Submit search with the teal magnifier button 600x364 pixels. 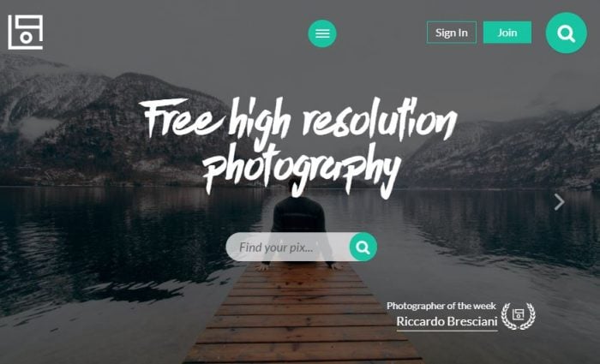coord(363,247)
